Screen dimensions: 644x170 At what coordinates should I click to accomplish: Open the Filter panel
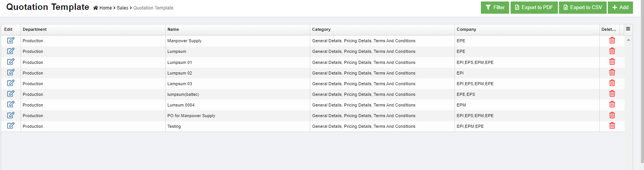point(495,8)
